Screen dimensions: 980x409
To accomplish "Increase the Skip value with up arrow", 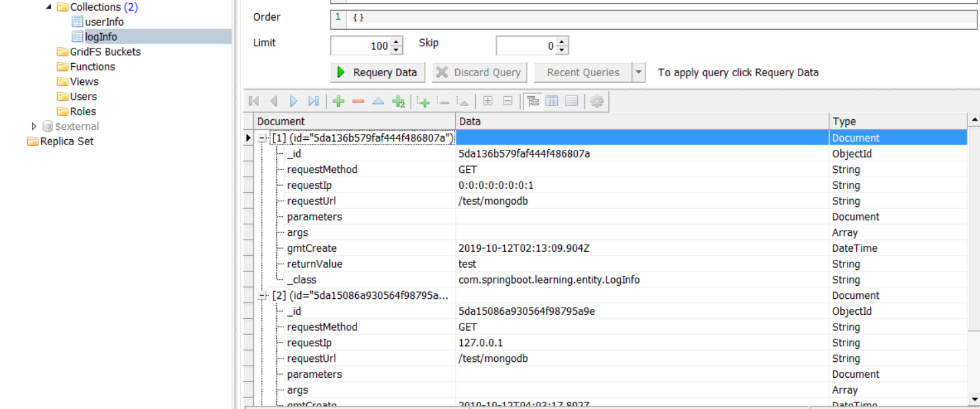I will 562,42.
